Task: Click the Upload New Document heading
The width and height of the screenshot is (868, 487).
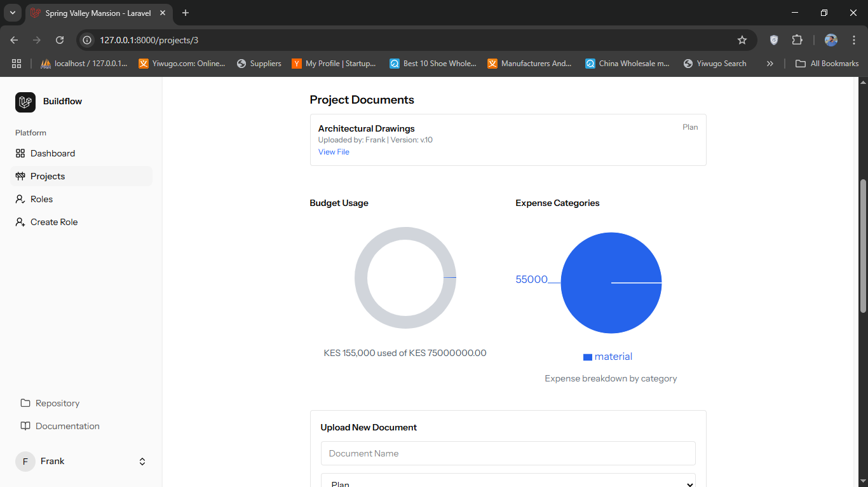Action: 369,427
